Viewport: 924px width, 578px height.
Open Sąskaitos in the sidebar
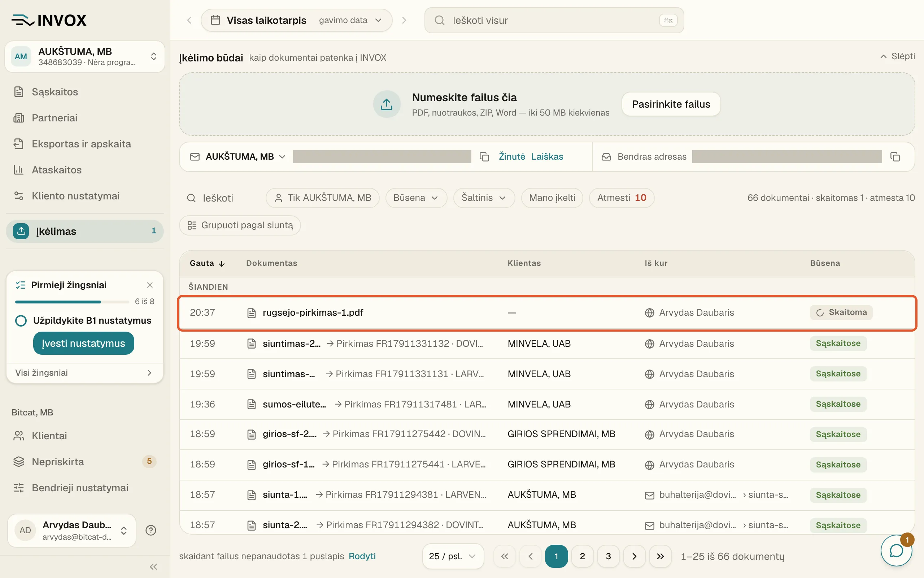point(85,92)
